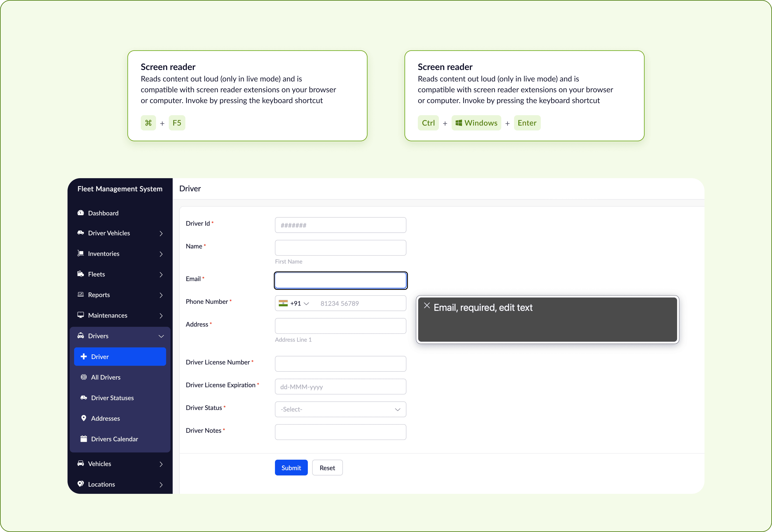The image size is (772, 532).
Task: Click the Inventories cart icon
Action: (80, 253)
